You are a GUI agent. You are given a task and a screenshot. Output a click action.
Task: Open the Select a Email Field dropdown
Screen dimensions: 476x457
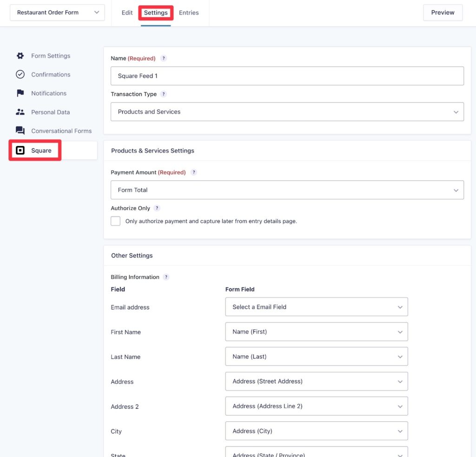316,307
